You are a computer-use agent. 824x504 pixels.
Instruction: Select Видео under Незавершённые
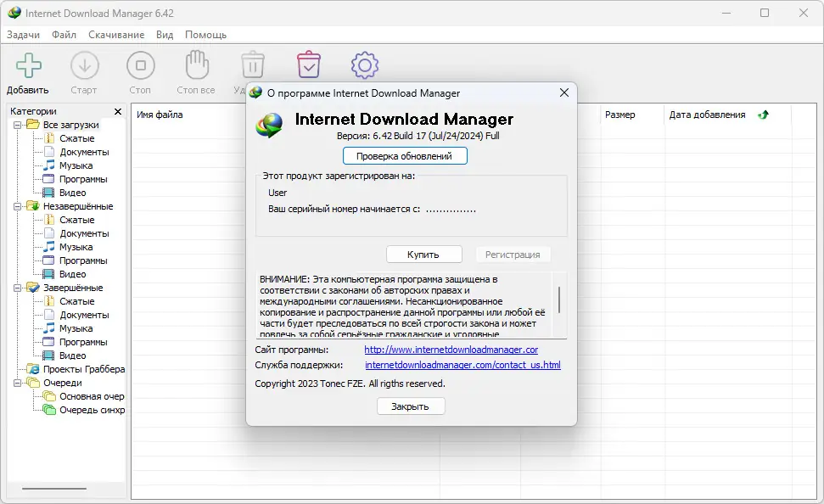72,274
